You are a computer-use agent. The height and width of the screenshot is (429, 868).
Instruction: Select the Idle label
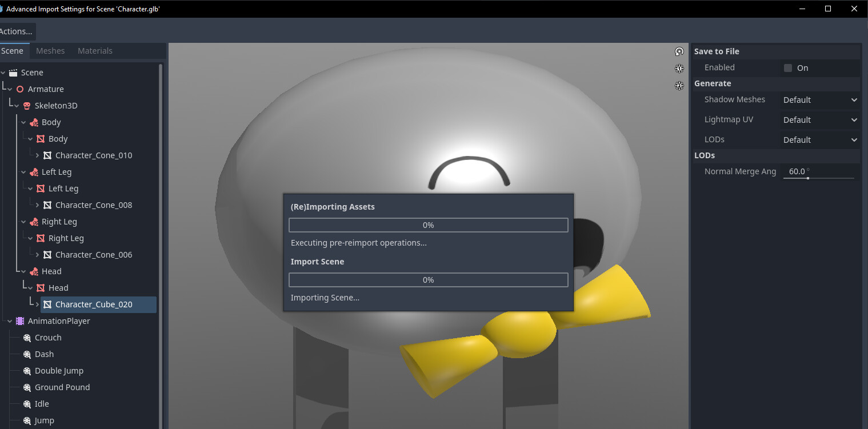[x=42, y=404]
